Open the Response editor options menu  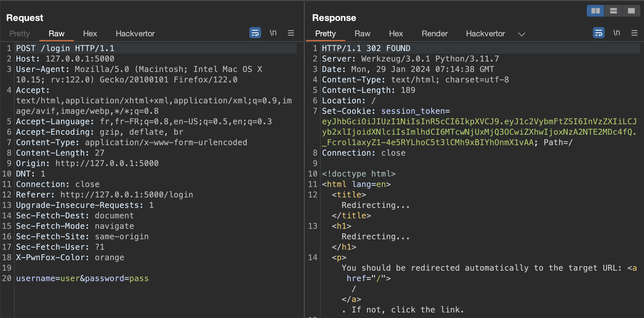click(x=635, y=33)
